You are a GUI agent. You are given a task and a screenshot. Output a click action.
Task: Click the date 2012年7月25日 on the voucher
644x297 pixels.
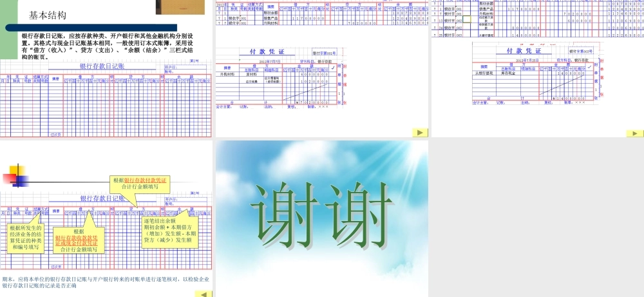tap(527, 60)
